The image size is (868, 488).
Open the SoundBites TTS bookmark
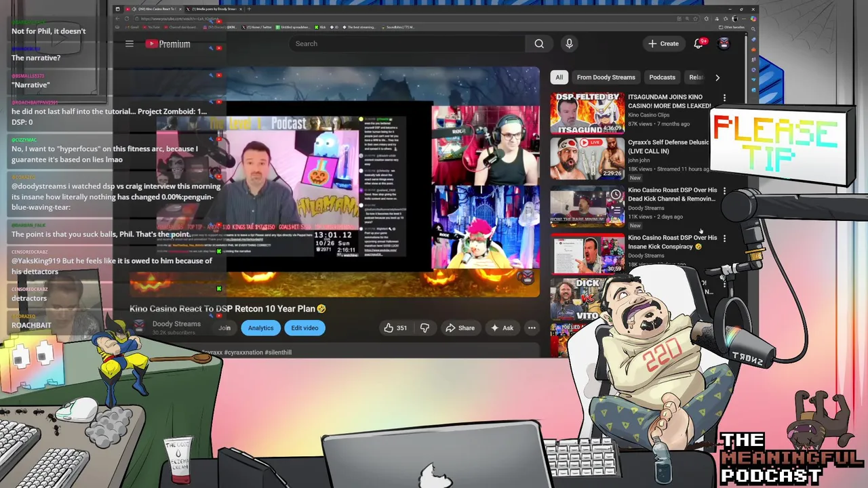coord(397,27)
